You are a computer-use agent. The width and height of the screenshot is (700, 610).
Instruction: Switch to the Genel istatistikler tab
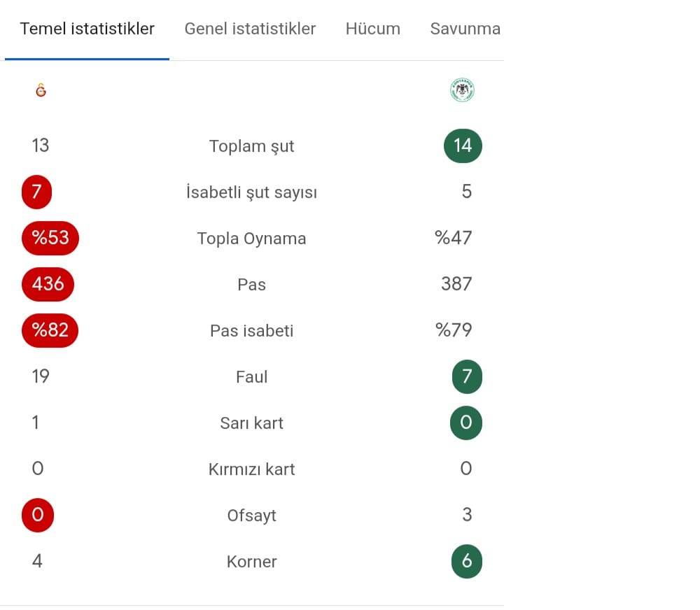[x=250, y=29]
